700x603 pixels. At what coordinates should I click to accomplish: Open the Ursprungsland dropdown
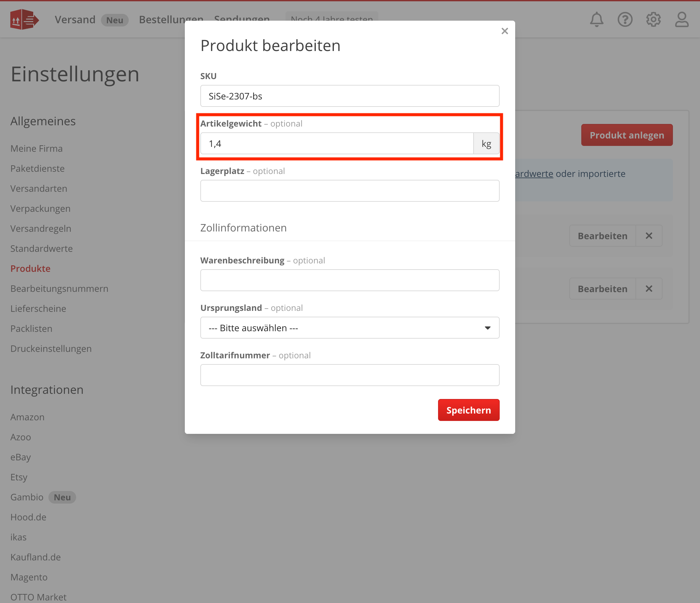350,328
